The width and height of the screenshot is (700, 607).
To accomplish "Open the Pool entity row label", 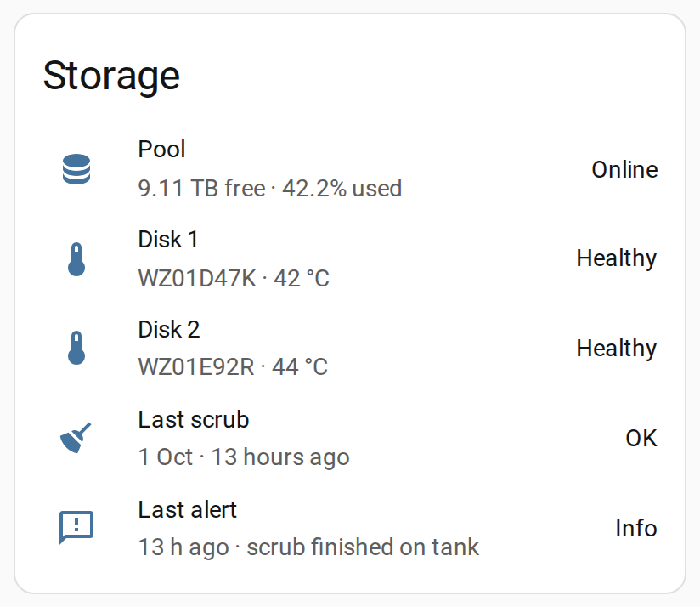I will point(161,149).
